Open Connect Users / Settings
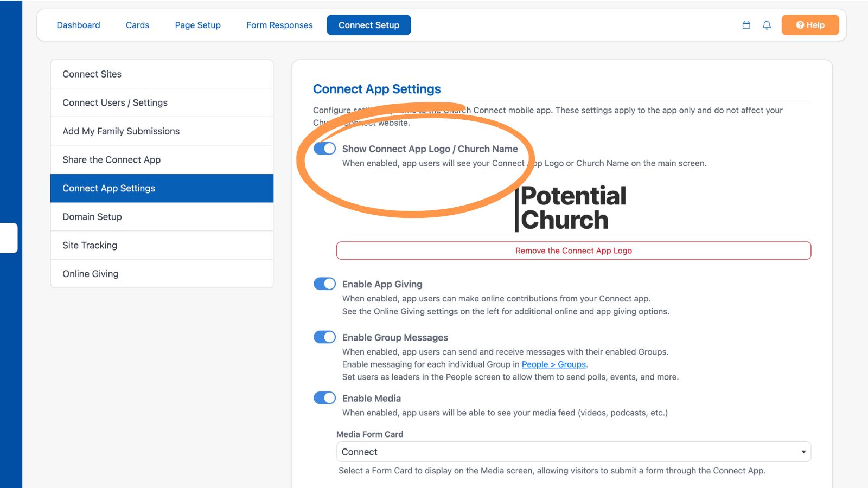Screen dimensions: 868x488 [162, 103]
